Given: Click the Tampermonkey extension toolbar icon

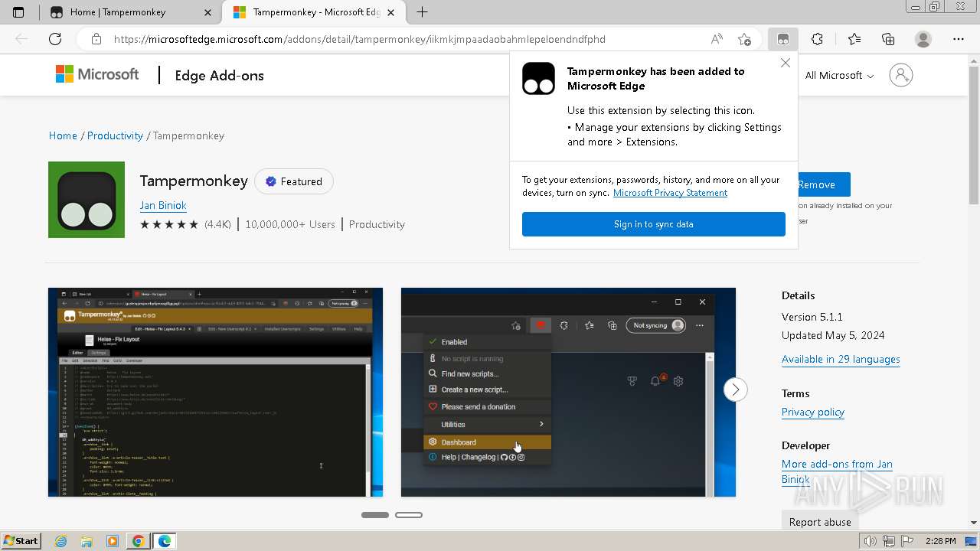Looking at the screenshot, I should click(x=782, y=39).
